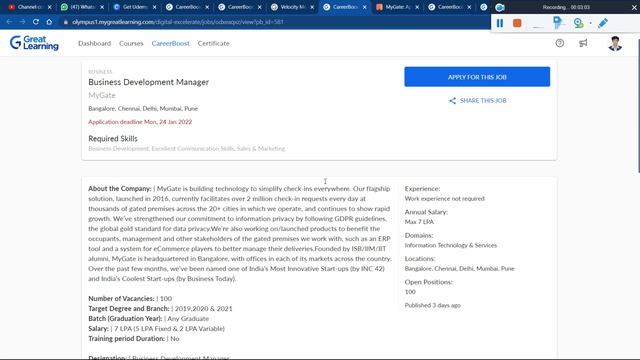Screen dimensions: 640x360
Task: Minimize the recording toolbar using the dash icon
Action: 538,27
